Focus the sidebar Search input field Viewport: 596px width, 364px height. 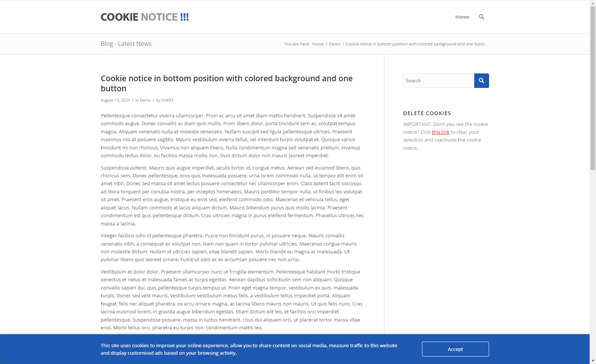[x=438, y=80]
